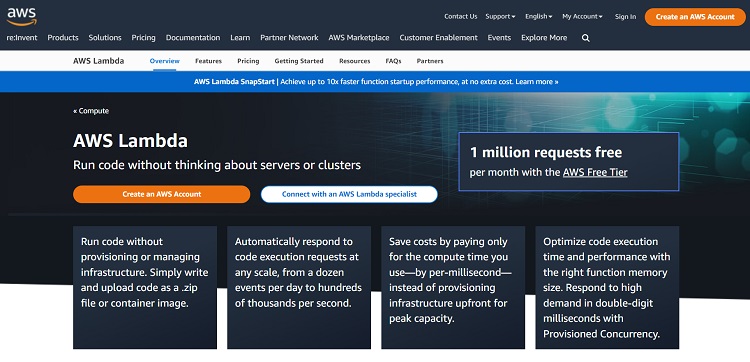Switch to the FAQs tab
This screenshot has width=750, height=362.
coord(393,61)
